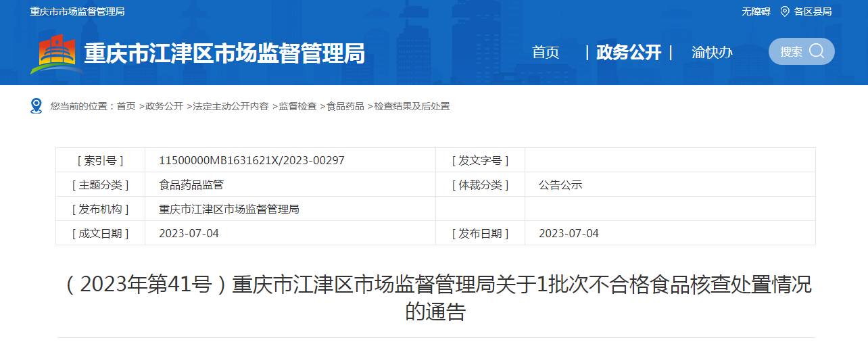Select index number 11500000MB1631621X/2023-00297
The image size is (868, 344).
(x=251, y=160)
